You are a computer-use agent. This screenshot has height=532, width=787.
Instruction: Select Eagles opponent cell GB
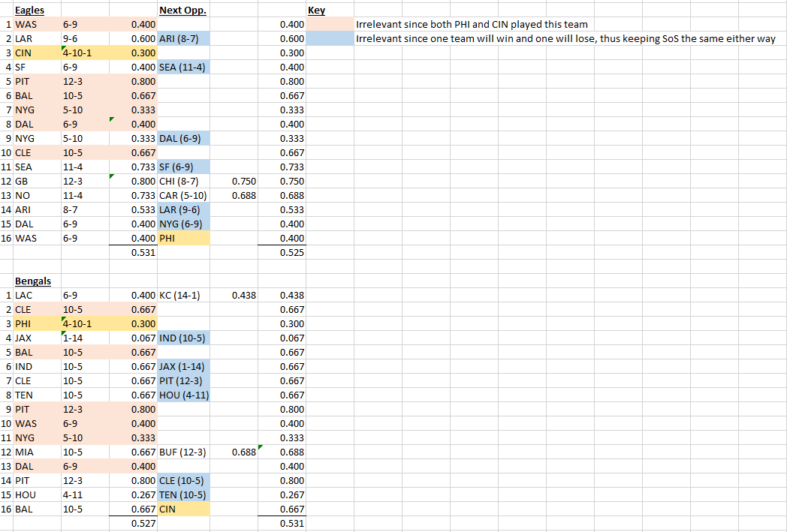tap(37, 181)
